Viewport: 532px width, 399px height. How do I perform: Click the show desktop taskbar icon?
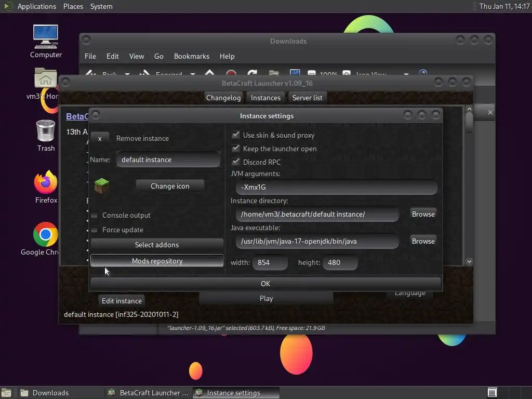coord(6,393)
